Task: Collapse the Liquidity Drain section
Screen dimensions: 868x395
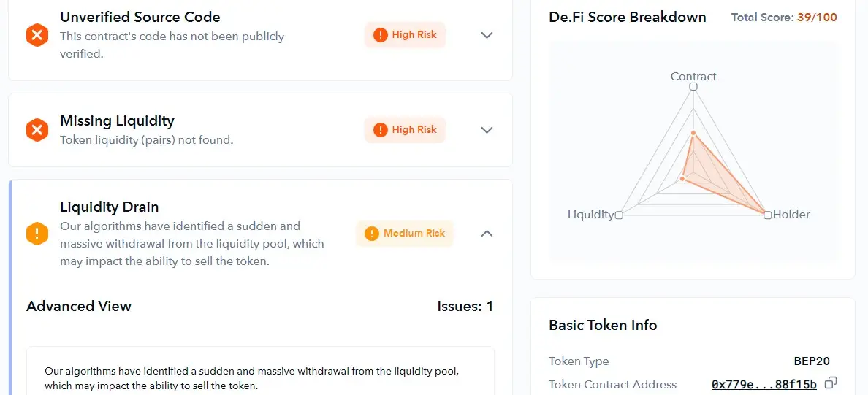Action: click(487, 234)
